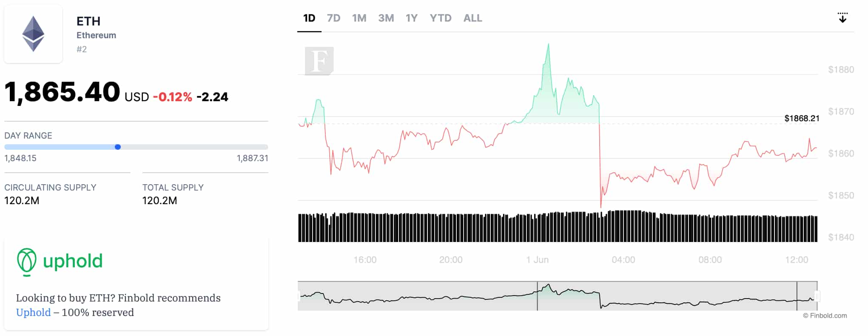868x336 pixels.
Task: Open the Uphold hyperlink
Action: pyautogui.click(x=33, y=312)
